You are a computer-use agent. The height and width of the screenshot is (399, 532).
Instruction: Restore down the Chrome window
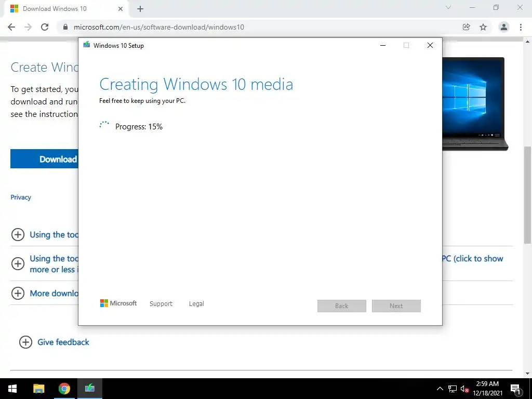[496, 7]
